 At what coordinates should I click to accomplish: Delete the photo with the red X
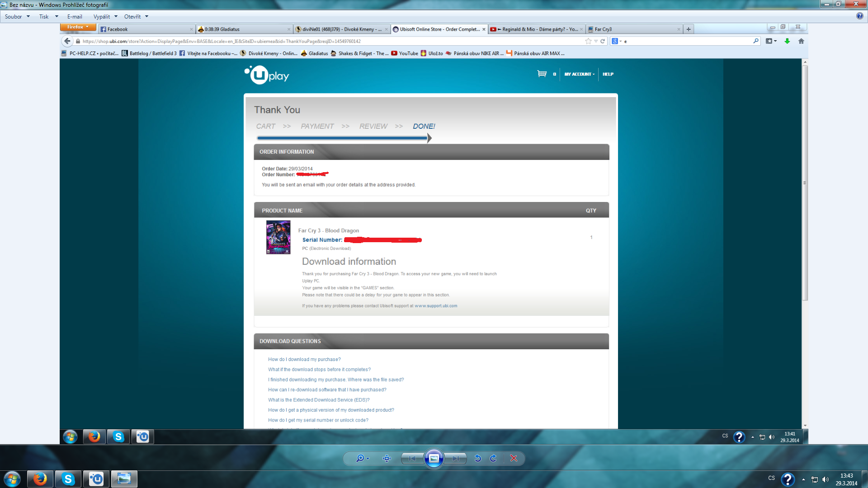(x=514, y=458)
